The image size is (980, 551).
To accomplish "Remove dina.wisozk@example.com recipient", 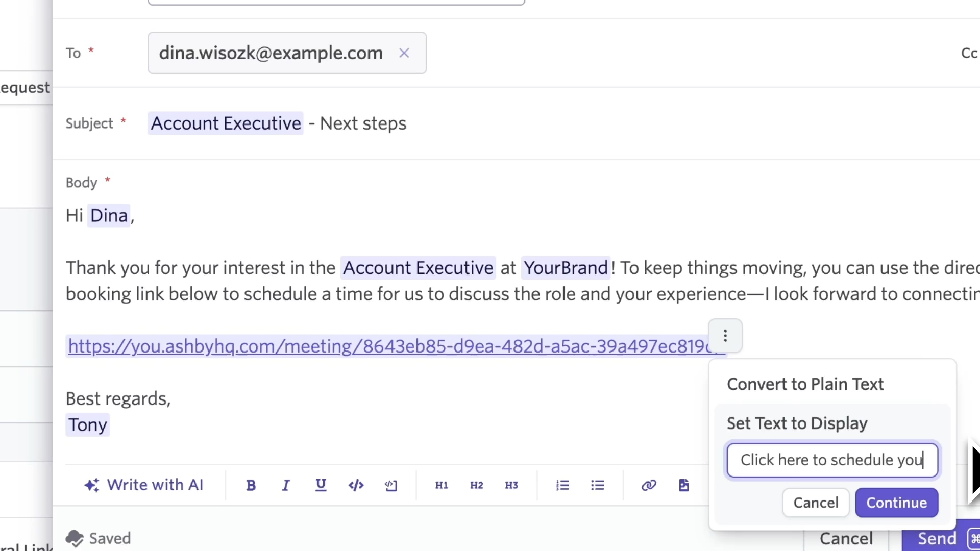I will pyautogui.click(x=404, y=53).
